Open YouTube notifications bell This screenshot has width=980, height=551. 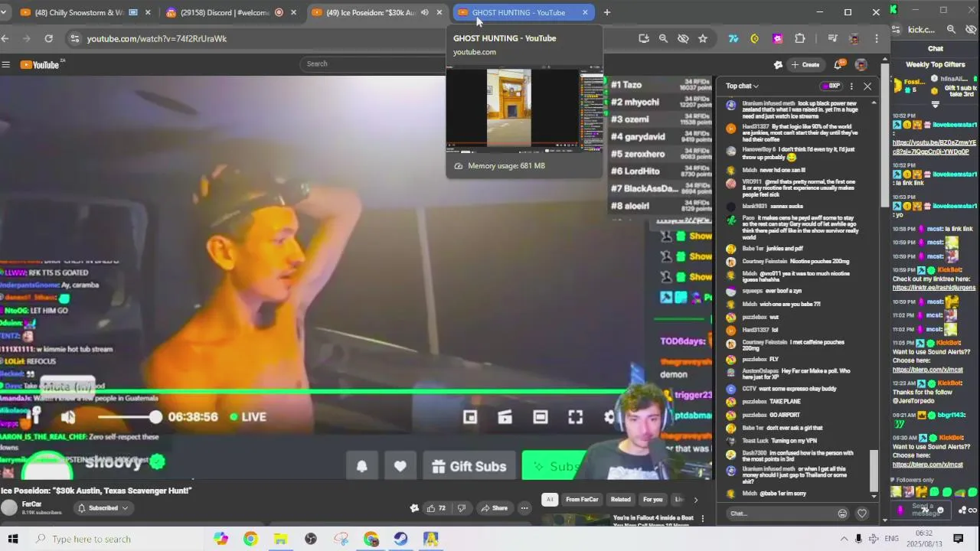click(x=839, y=64)
